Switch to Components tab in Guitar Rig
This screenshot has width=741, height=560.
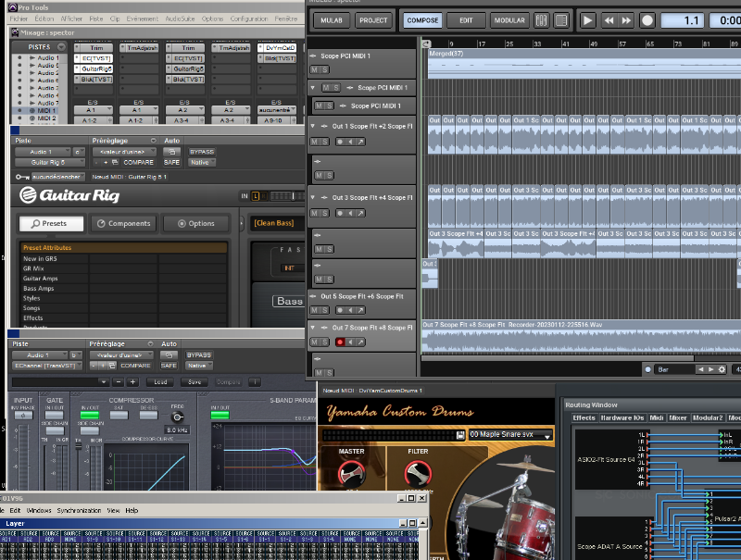click(124, 223)
